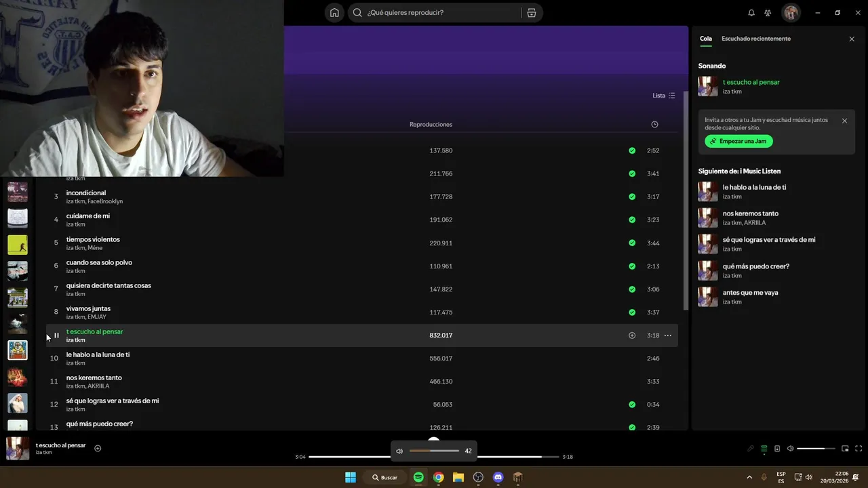
Task: Open artist link Méne
Action: point(95,248)
